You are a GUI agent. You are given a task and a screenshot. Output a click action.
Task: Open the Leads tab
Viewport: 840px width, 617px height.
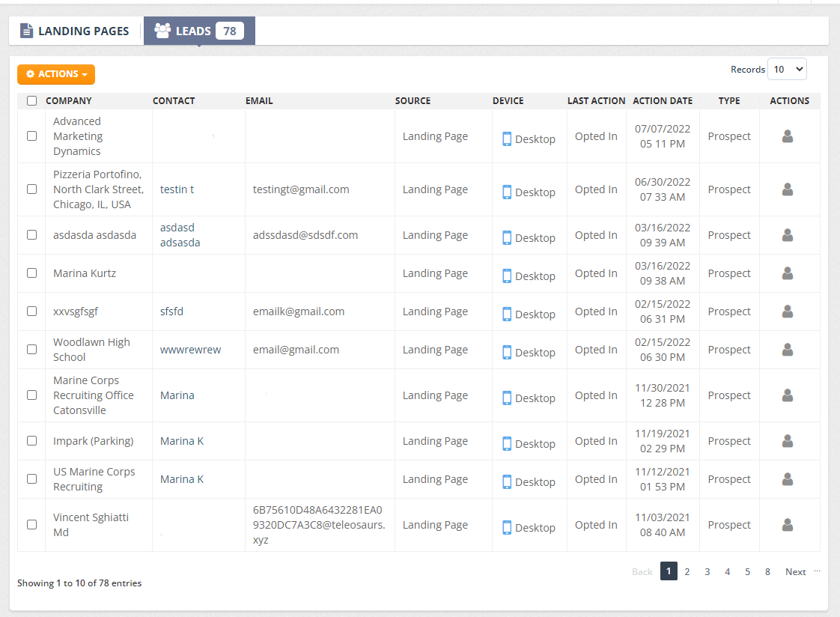pos(199,31)
